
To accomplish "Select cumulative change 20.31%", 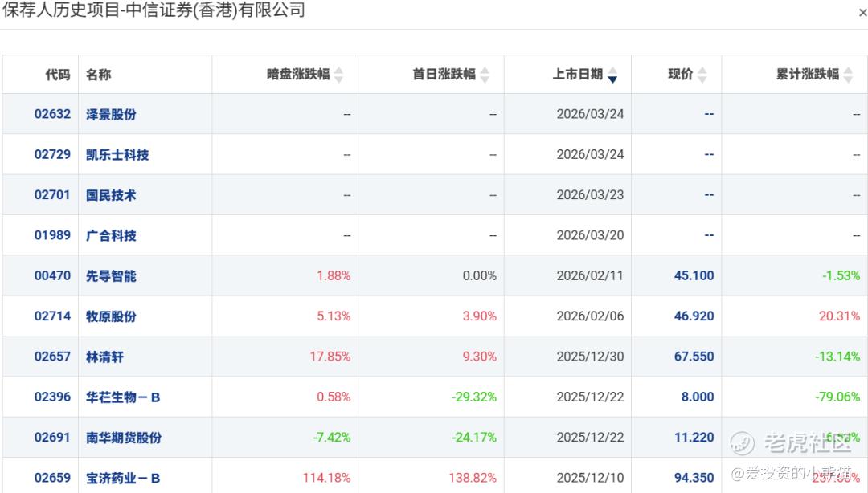I will pos(840,316).
